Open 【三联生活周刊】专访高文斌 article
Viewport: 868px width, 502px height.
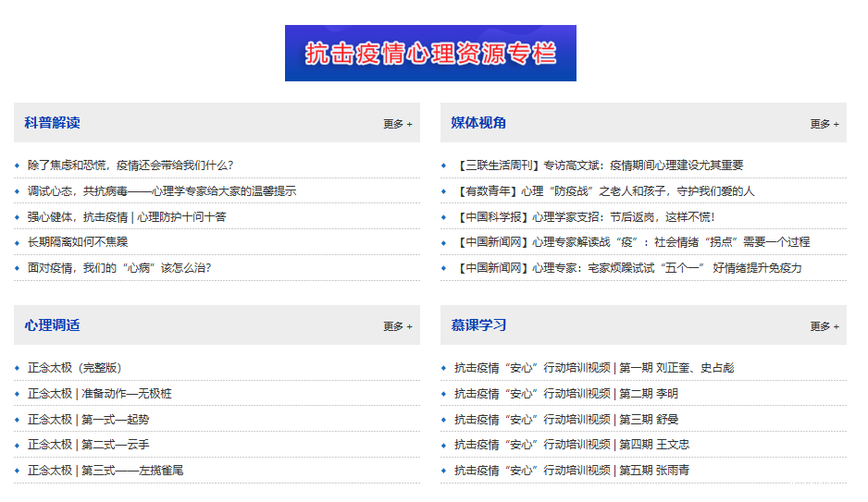tap(599, 165)
